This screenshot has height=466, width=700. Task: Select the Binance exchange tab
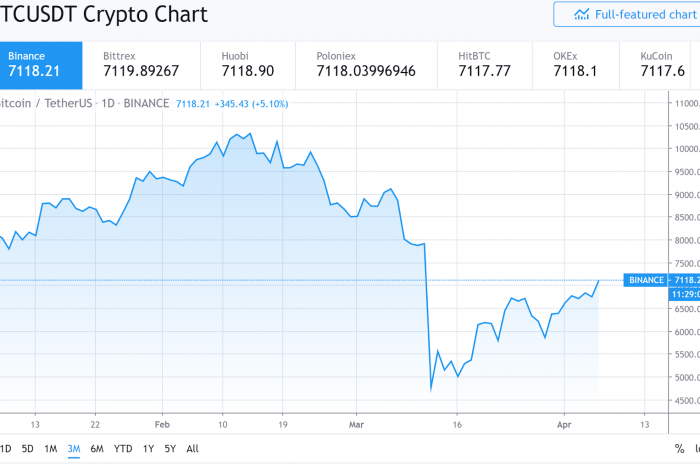click(x=41, y=66)
